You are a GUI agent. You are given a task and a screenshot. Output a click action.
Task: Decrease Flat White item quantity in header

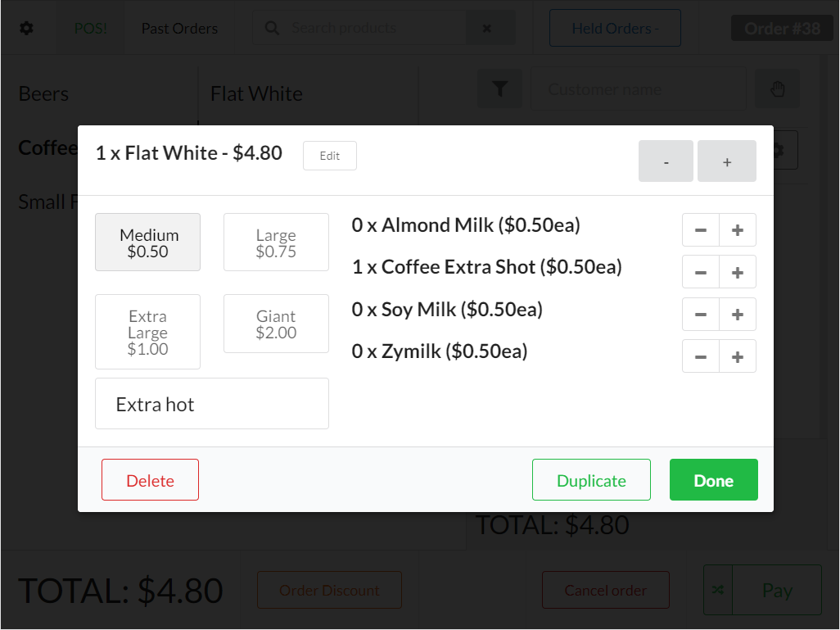point(666,161)
